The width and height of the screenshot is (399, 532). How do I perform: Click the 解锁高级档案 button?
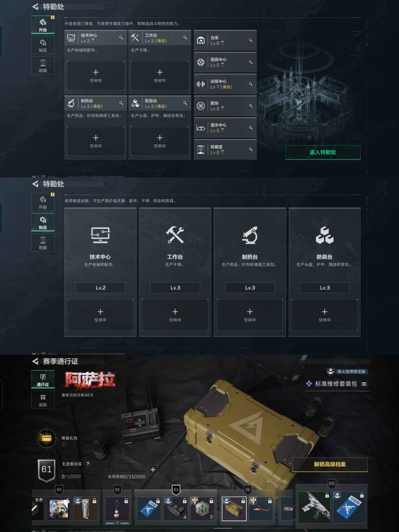coord(330,464)
